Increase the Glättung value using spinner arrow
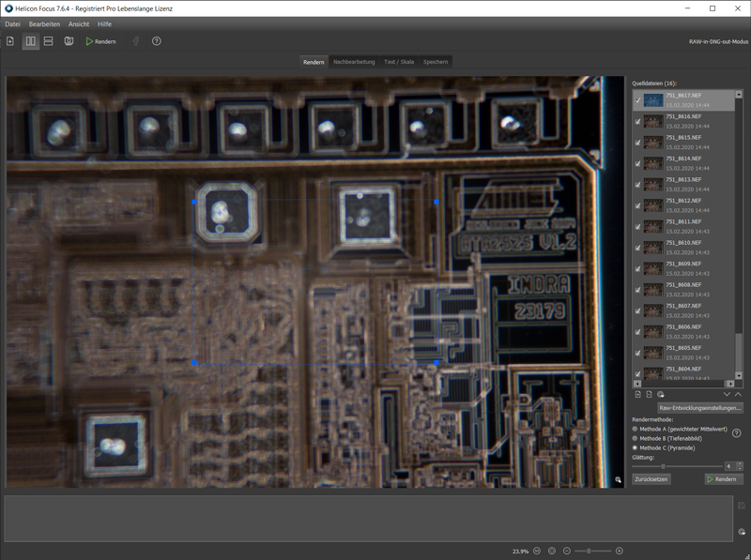The height and width of the screenshot is (560, 751). (739, 463)
